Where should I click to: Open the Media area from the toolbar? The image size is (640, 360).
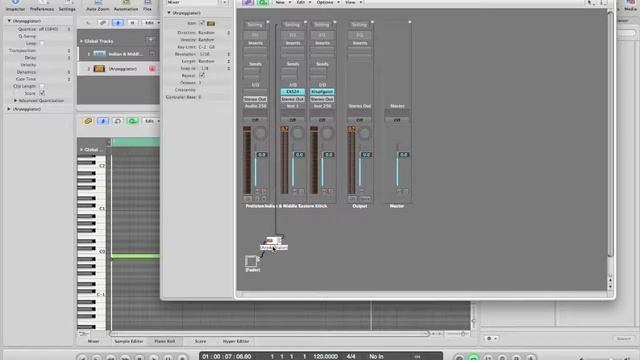point(630,5)
